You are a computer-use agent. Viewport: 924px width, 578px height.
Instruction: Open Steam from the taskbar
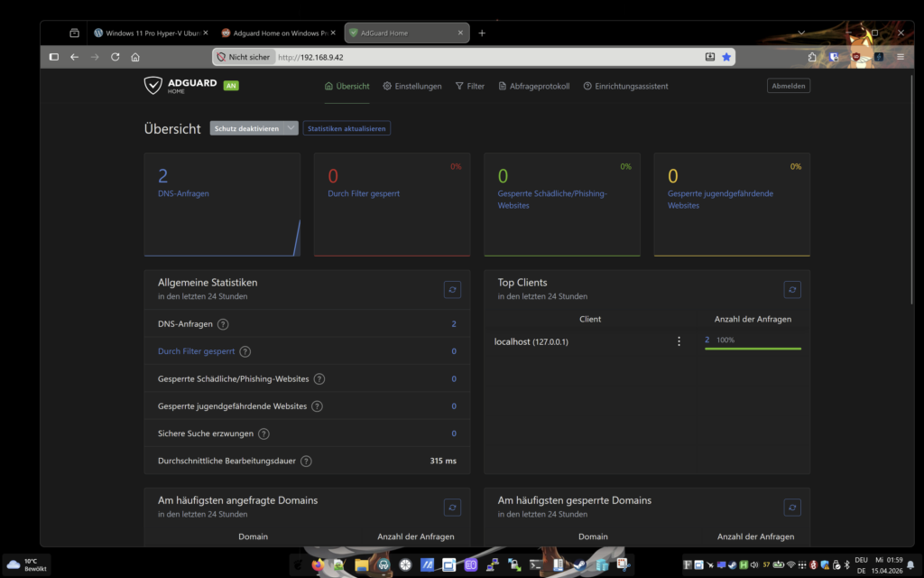pos(577,565)
